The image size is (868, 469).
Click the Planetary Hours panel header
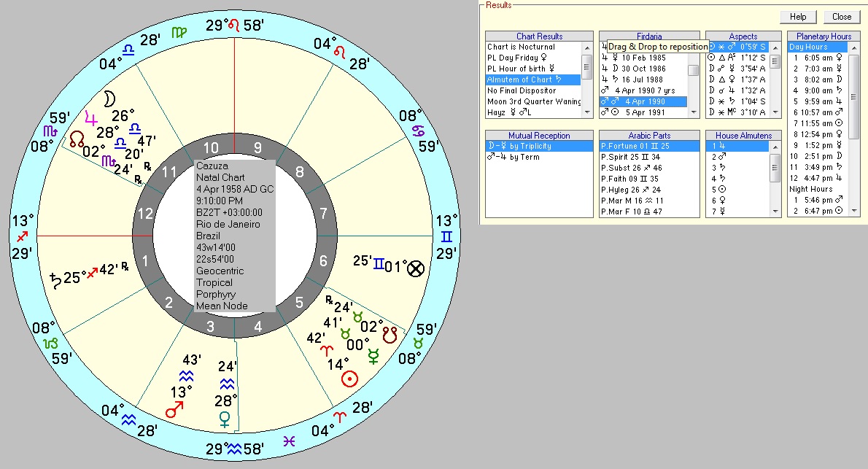824,36
